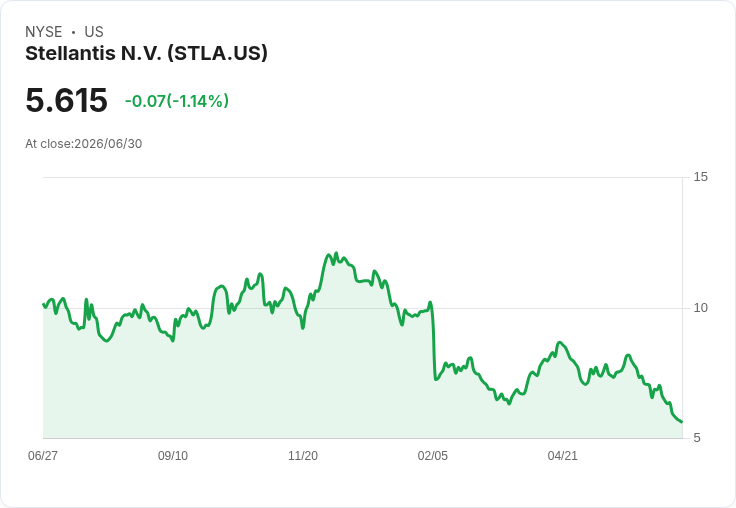Image resolution: width=736 pixels, height=508 pixels.
Task: Click the 5 price axis label
Action: pyautogui.click(x=697, y=438)
